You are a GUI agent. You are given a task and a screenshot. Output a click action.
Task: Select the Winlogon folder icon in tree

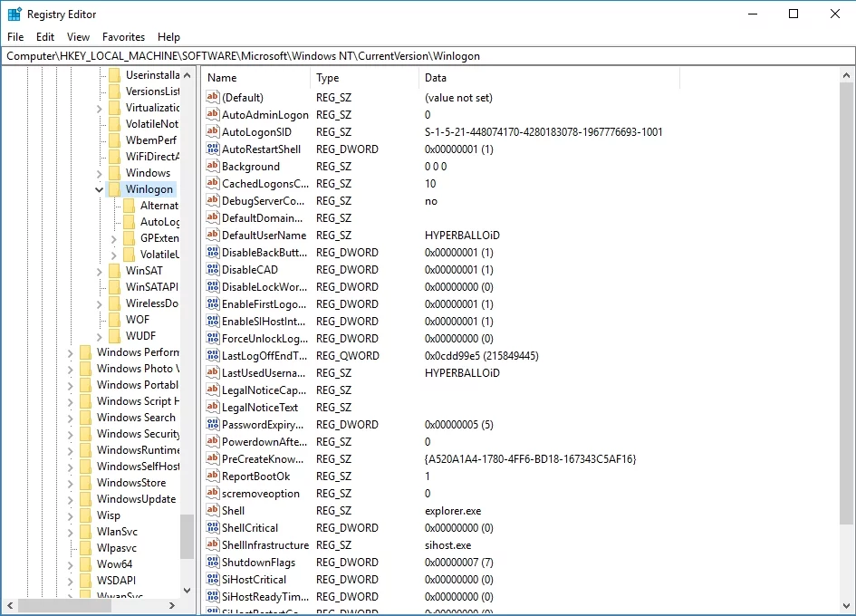coord(114,189)
